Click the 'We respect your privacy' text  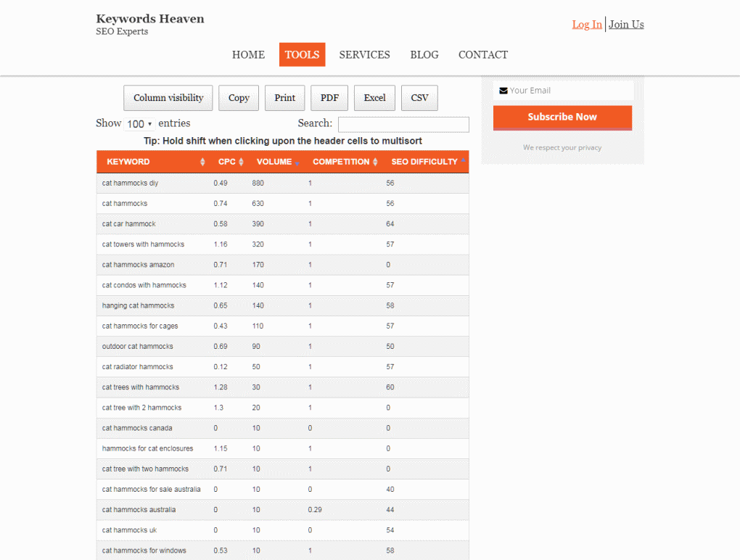[562, 148]
